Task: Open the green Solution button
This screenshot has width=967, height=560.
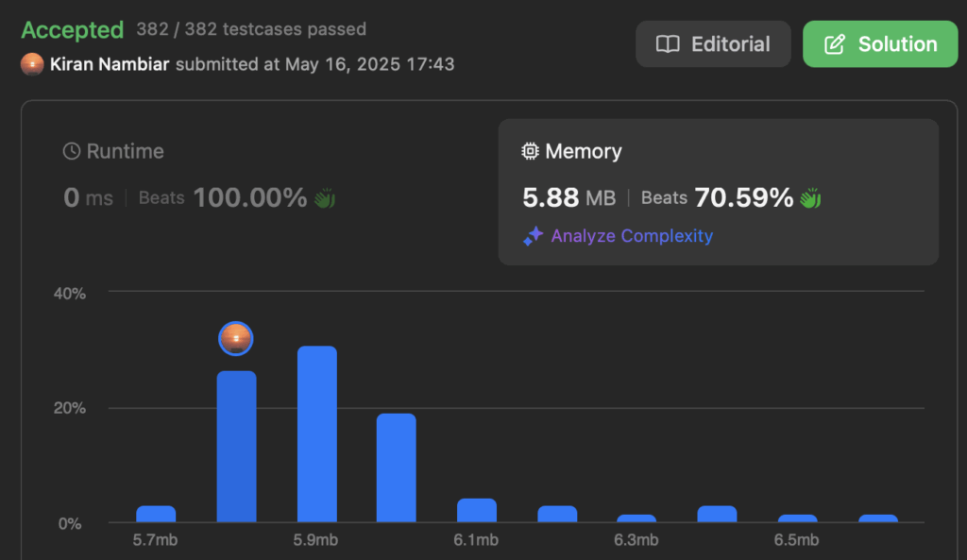Action: [x=880, y=44]
